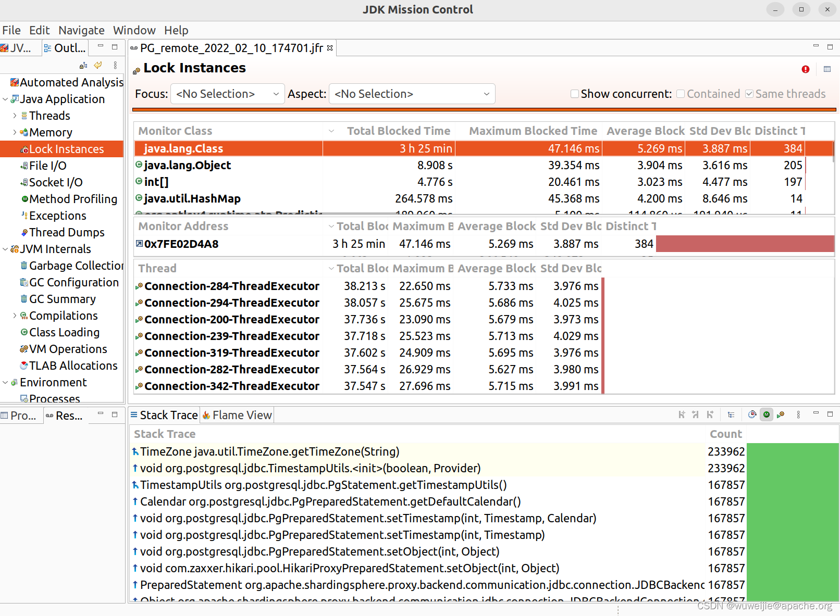The image size is (840, 616).
Task: Switch to the Stack Trace tab
Action: pos(164,415)
